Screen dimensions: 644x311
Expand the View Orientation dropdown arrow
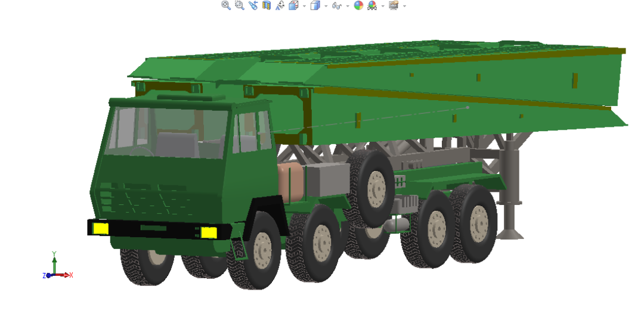pos(304,6)
